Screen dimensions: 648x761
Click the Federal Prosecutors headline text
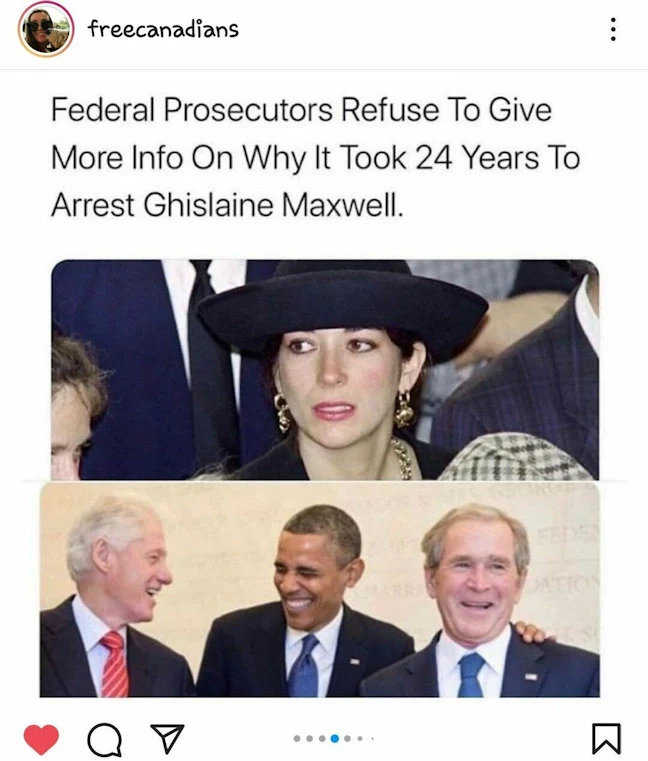click(316, 158)
